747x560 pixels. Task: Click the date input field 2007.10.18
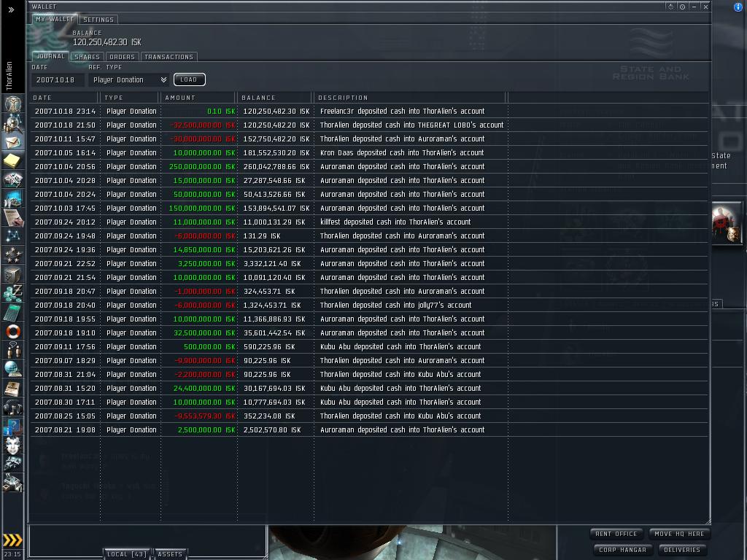tap(58, 80)
